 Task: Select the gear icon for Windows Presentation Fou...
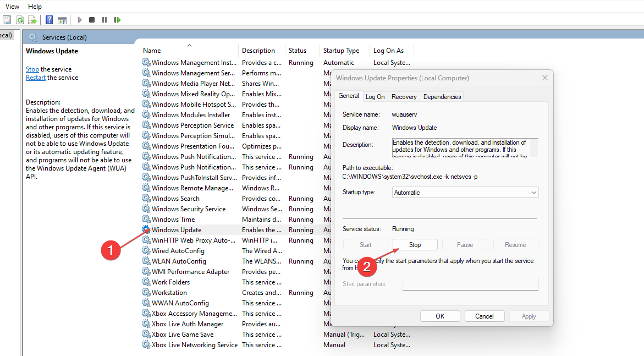pyautogui.click(x=146, y=146)
